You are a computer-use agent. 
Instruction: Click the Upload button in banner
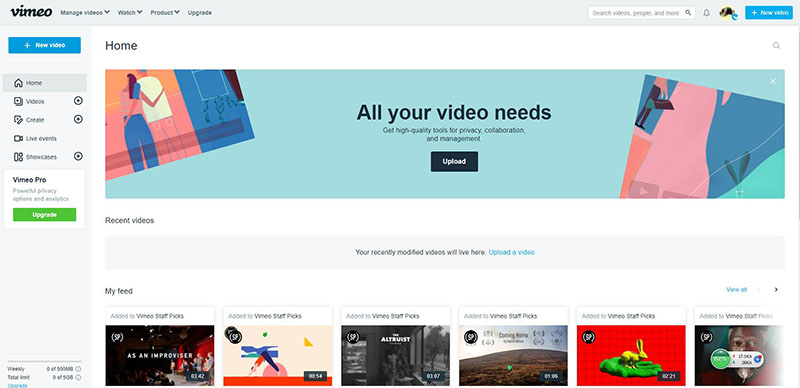tap(454, 161)
